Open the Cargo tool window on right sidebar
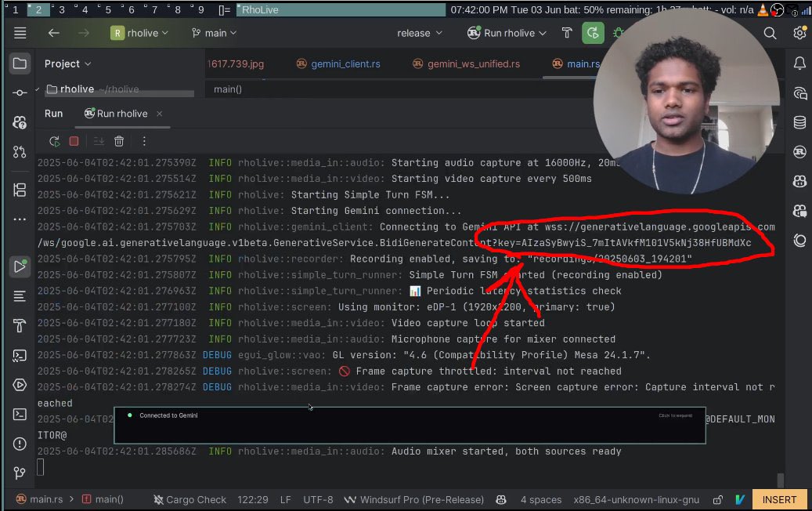812x511 pixels. [799, 152]
